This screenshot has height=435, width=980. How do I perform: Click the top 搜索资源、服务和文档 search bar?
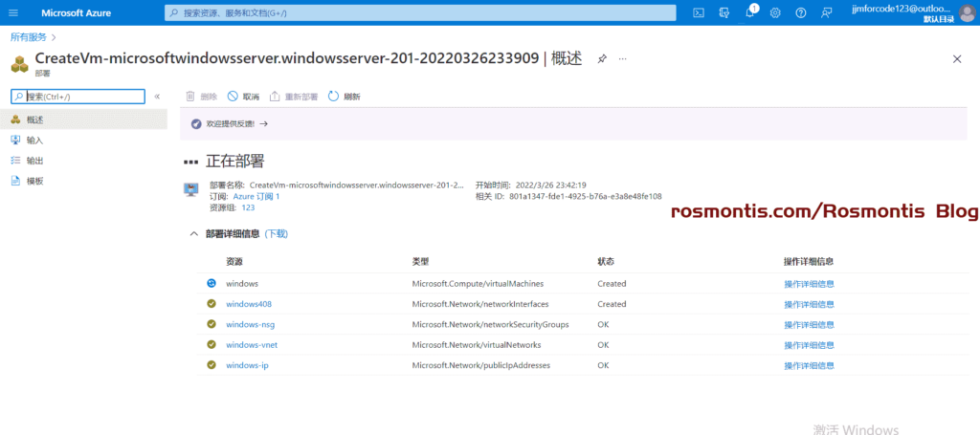point(420,12)
